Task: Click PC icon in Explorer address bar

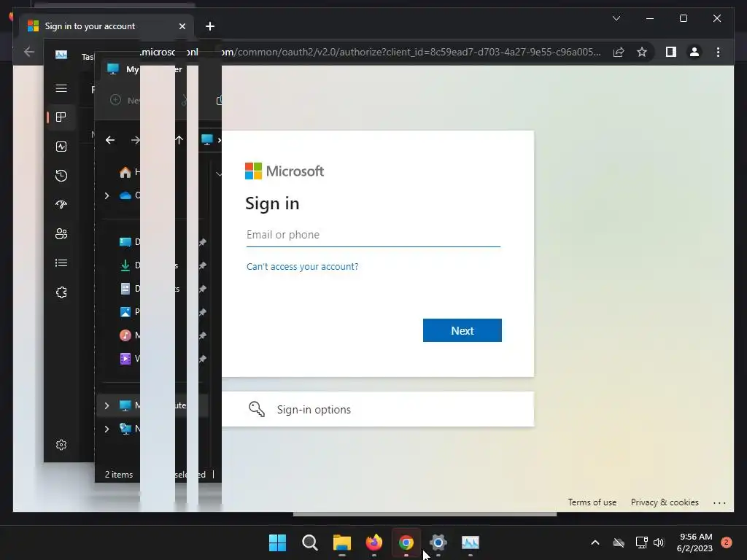Action: point(206,139)
